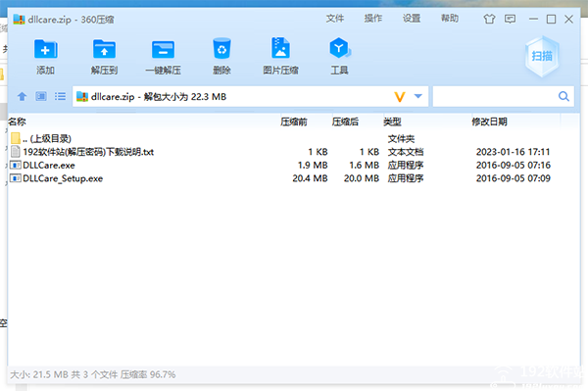Click the application icon beside DLLCare.exe
This screenshot has width=588, height=391.
(16, 165)
